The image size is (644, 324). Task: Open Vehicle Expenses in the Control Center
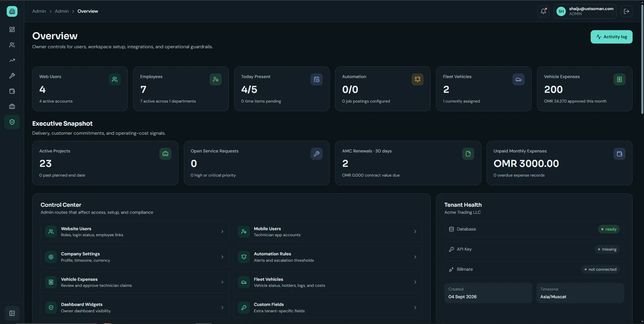pyautogui.click(x=135, y=282)
